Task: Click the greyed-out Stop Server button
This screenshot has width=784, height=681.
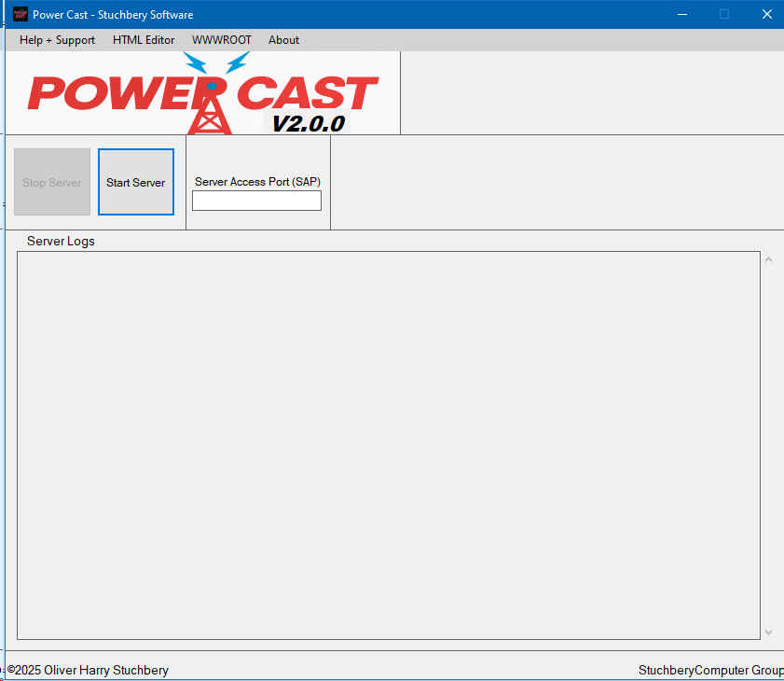Action: pyautogui.click(x=52, y=182)
